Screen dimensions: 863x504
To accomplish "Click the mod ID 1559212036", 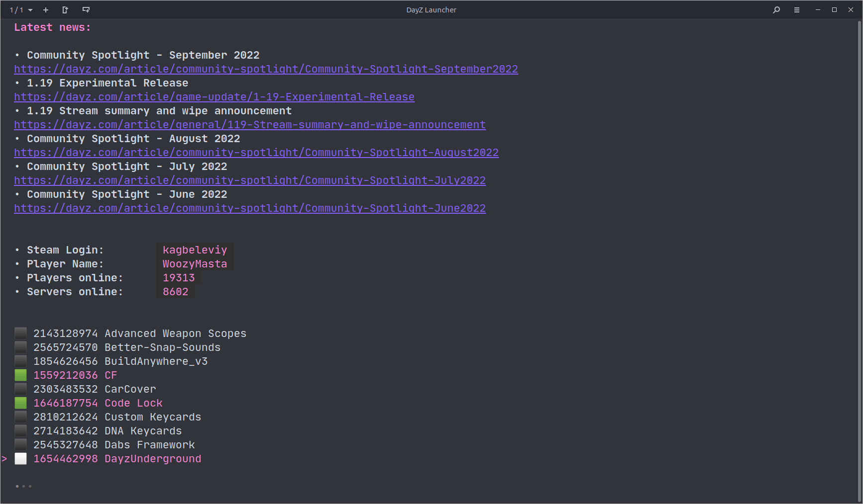I will [x=66, y=375].
